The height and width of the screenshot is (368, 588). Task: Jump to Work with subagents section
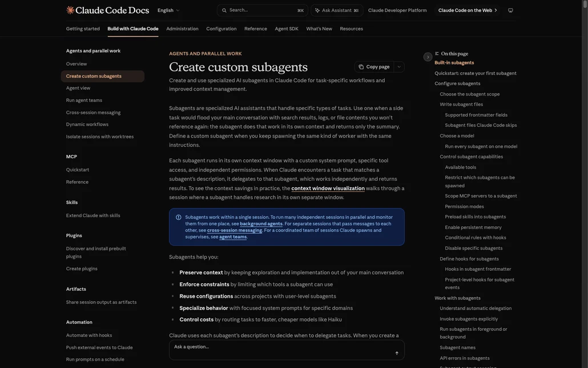(x=457, y=298)
